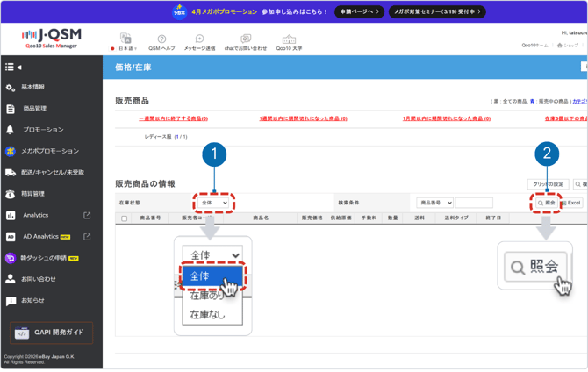The height and width of the screenshot is (372, 588).
Task: Open the 在庫状態 全体 dropdown
Action: [213, 203]
